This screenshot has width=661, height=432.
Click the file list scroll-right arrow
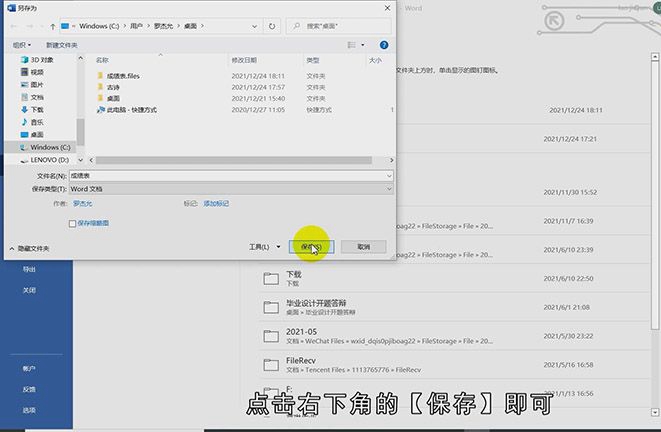point(391,160)
